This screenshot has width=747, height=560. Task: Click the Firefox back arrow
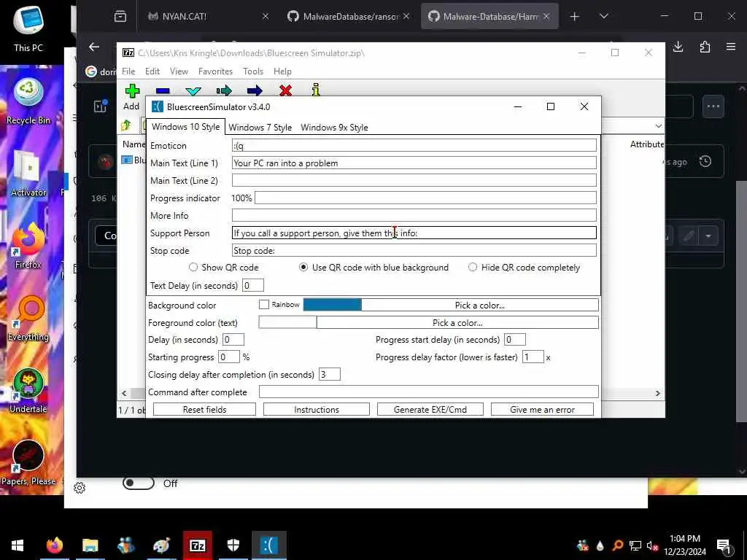tap(94, 47)
